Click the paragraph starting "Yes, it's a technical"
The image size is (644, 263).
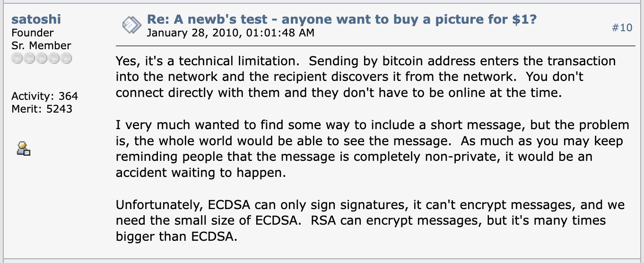pyautogui.click(x=366, y=77)
